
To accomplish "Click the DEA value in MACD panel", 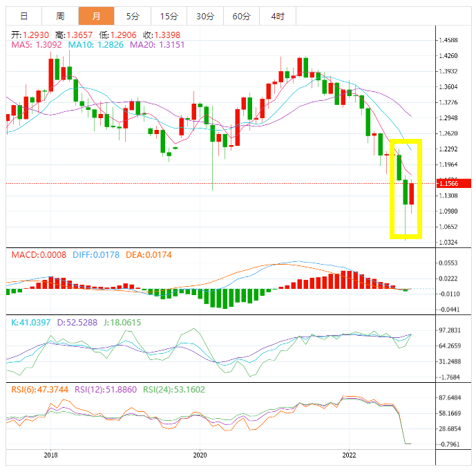I will pos(149,255).
